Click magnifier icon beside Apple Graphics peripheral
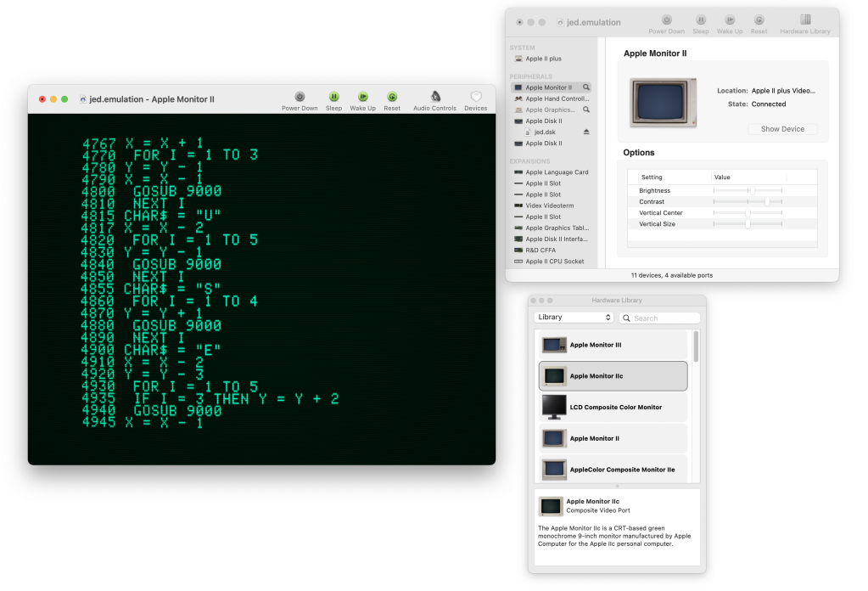Viewport: 868px width, 591px height. [586, 110]
